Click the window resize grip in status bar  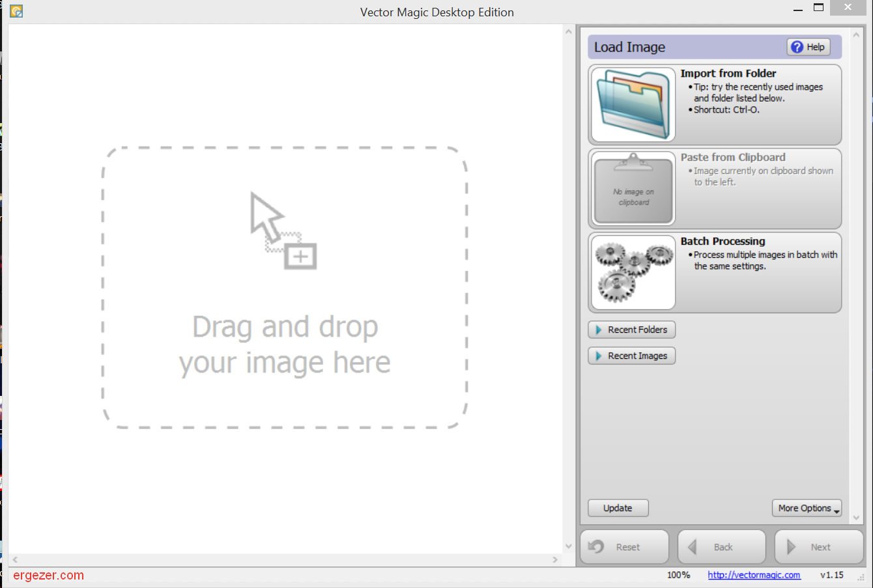click(861, 576)
